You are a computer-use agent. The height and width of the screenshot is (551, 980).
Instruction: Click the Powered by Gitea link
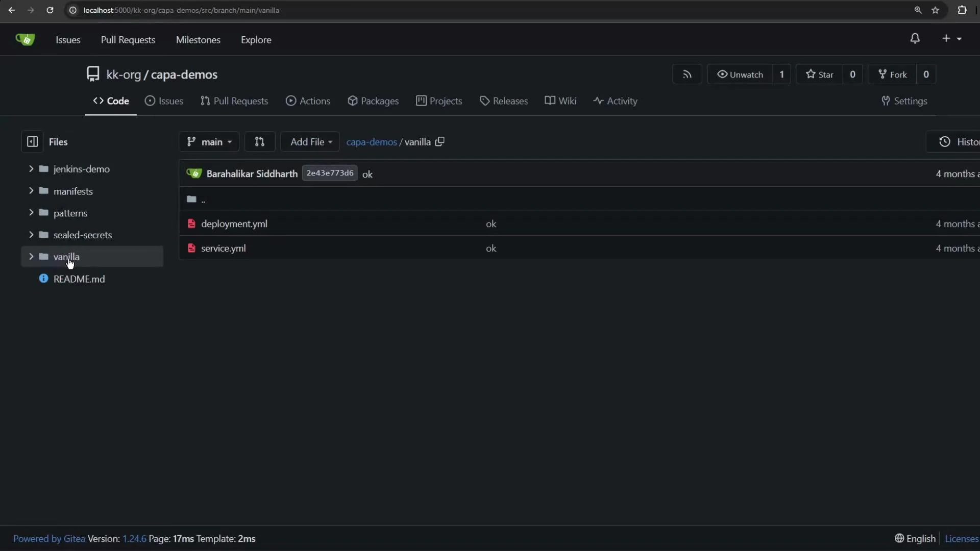[48, 538]
